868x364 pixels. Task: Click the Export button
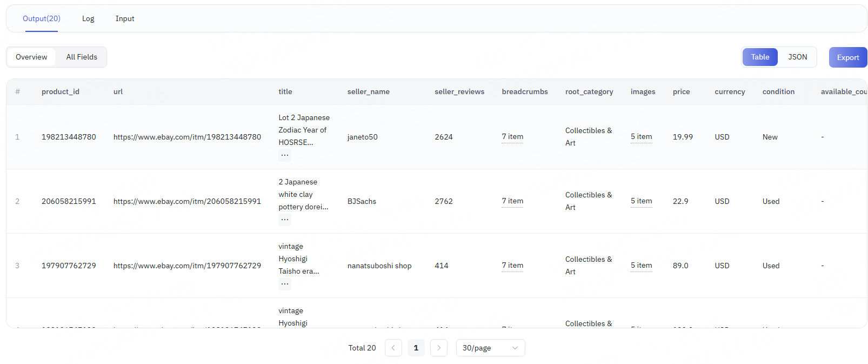click(847, 57)
